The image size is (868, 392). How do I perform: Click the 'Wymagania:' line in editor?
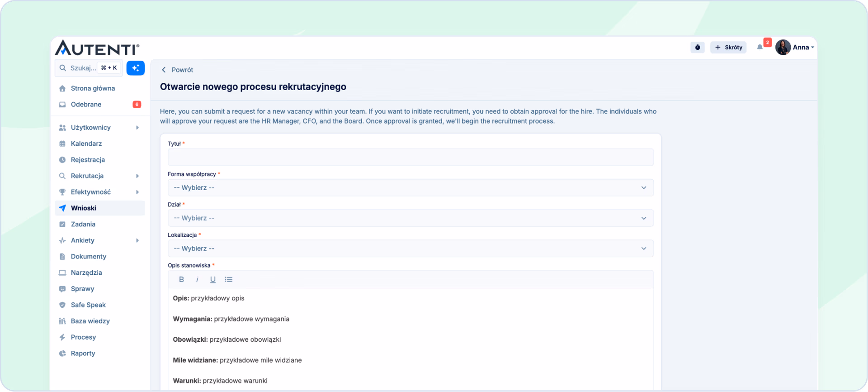(231, 319)
